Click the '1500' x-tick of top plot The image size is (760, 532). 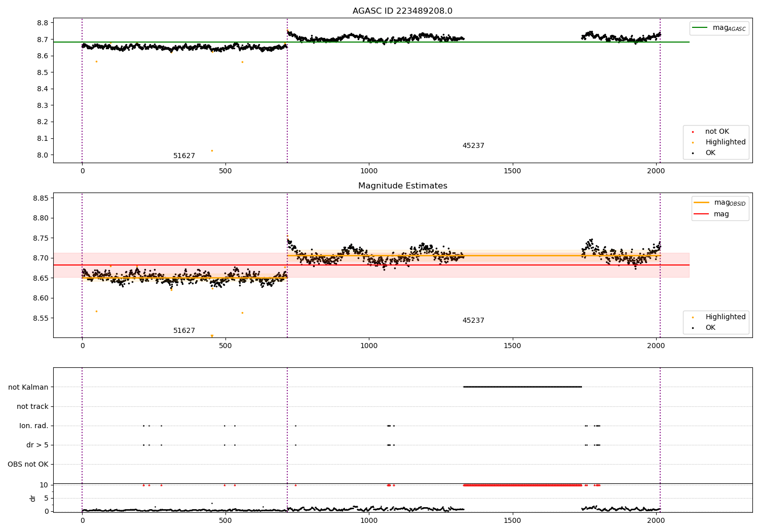[x=512, y=171]
